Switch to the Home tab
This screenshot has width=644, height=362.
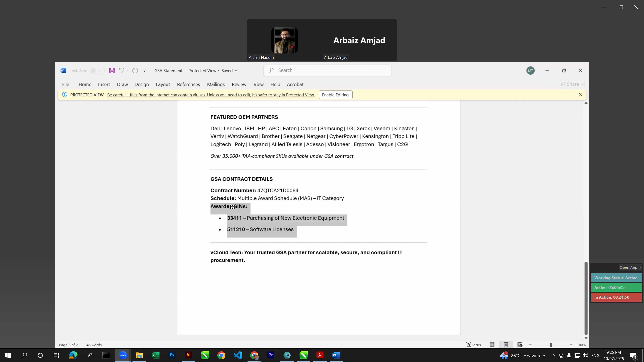[x=85, y=84]
